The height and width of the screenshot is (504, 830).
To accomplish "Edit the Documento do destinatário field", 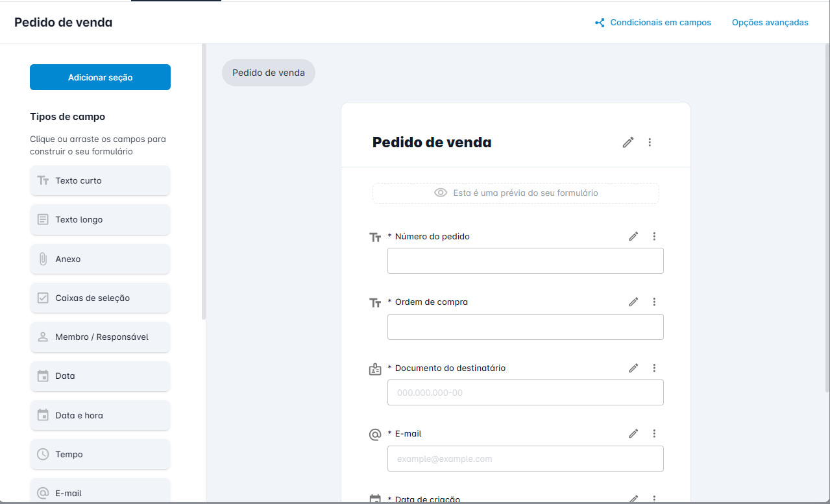I will (x=633, y=368).
